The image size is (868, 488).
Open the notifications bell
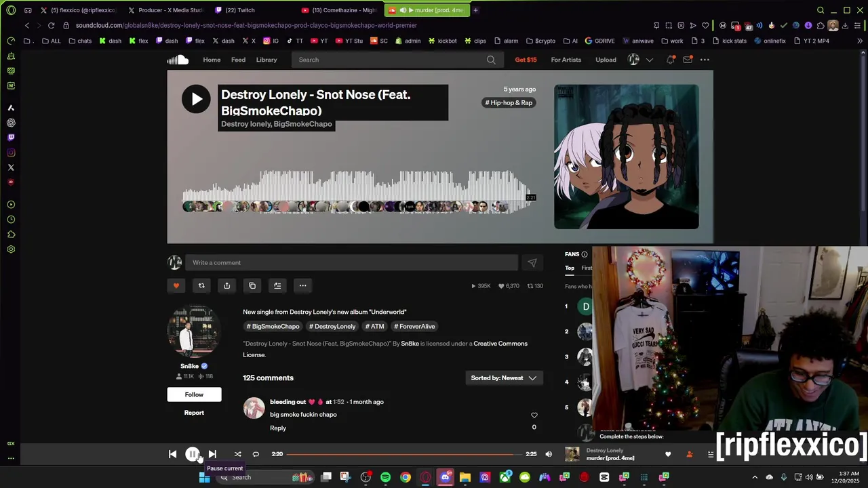pyautogui.click(x=671, y=60)
